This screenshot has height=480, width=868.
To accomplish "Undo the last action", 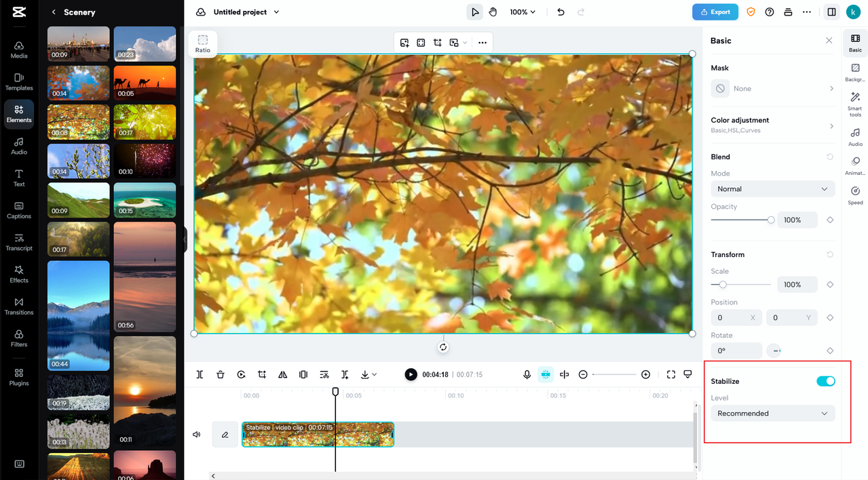I will [561, 12].
